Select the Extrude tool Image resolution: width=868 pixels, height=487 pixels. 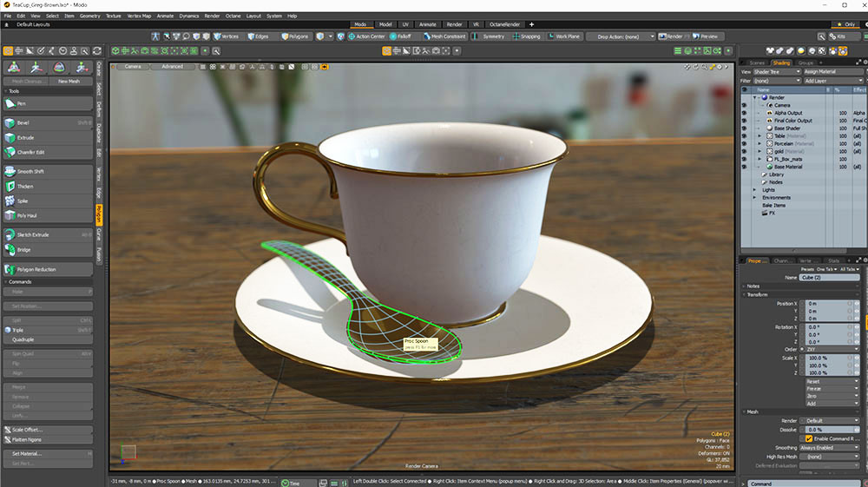pyautogui.click(x=48, y=137)
